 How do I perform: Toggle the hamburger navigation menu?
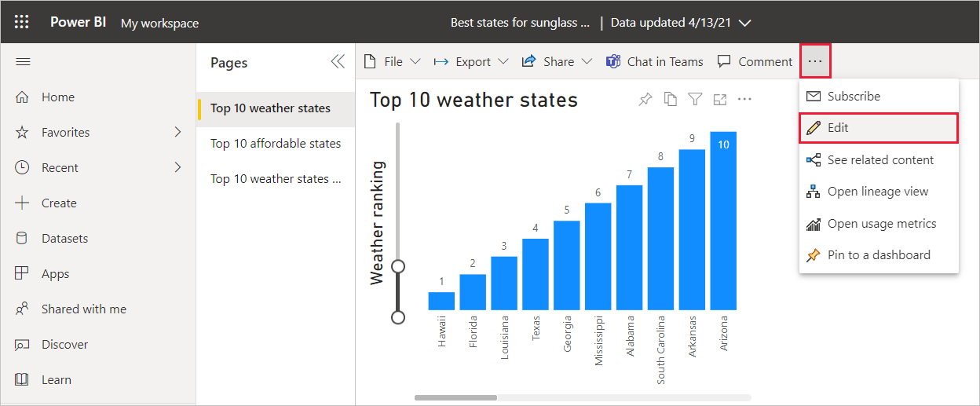click(23, 62)
